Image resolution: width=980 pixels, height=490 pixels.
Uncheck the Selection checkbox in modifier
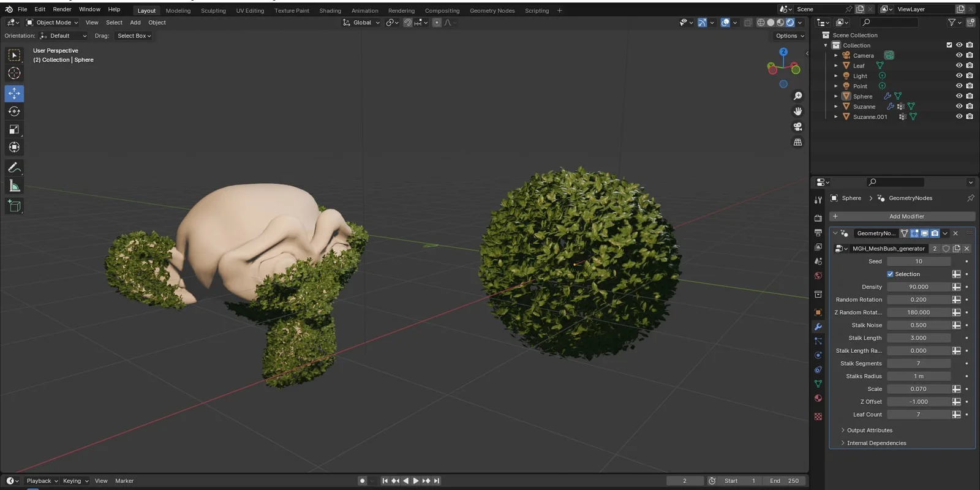[890, 274]
